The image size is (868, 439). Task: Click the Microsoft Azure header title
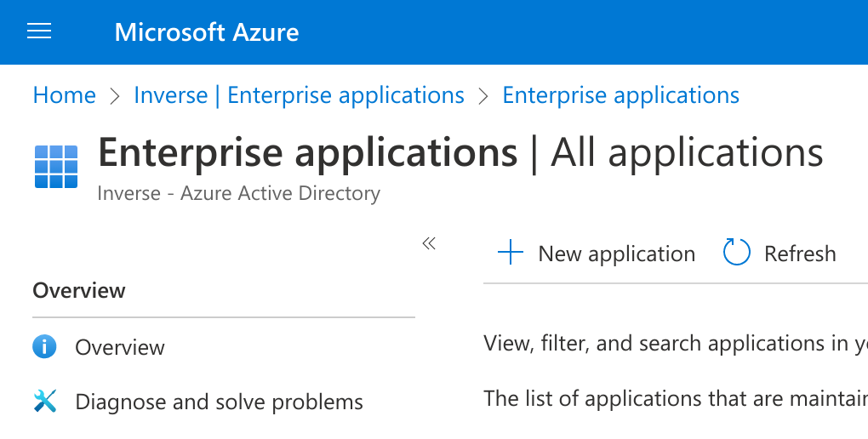(x=207, y=32)
